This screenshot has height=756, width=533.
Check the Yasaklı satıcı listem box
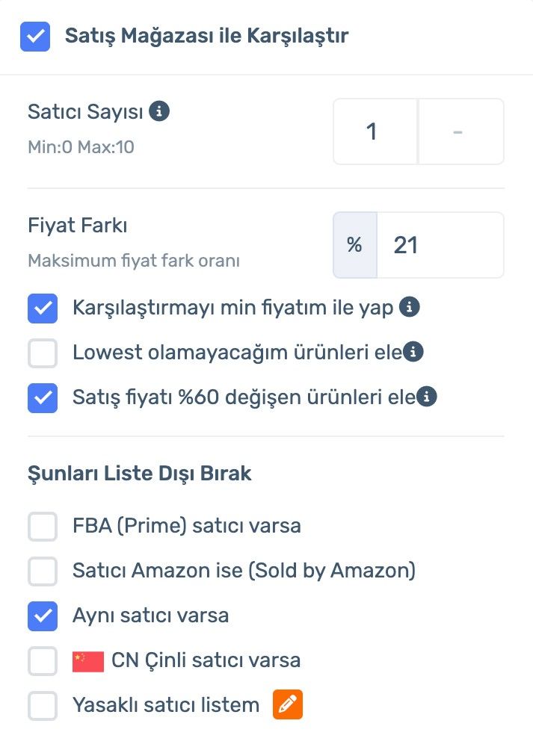pyautogui.click(x=43, y=705)
